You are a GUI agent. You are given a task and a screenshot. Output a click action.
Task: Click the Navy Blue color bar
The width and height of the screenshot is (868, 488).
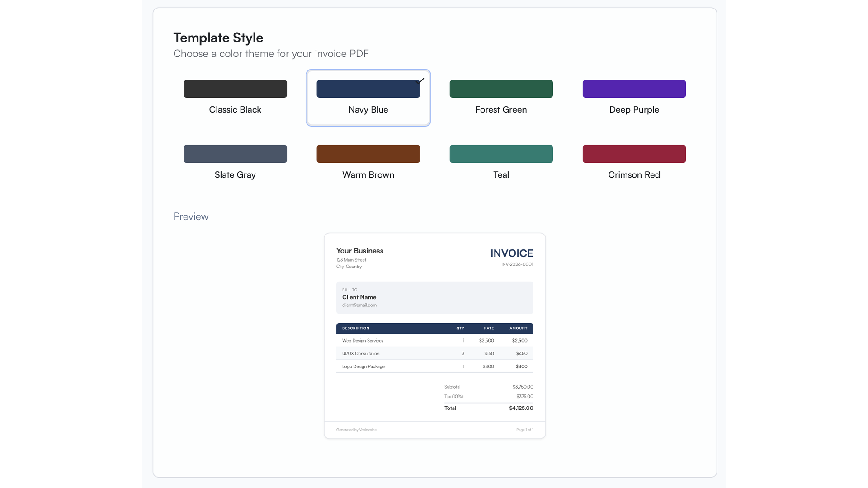point(368,89)
